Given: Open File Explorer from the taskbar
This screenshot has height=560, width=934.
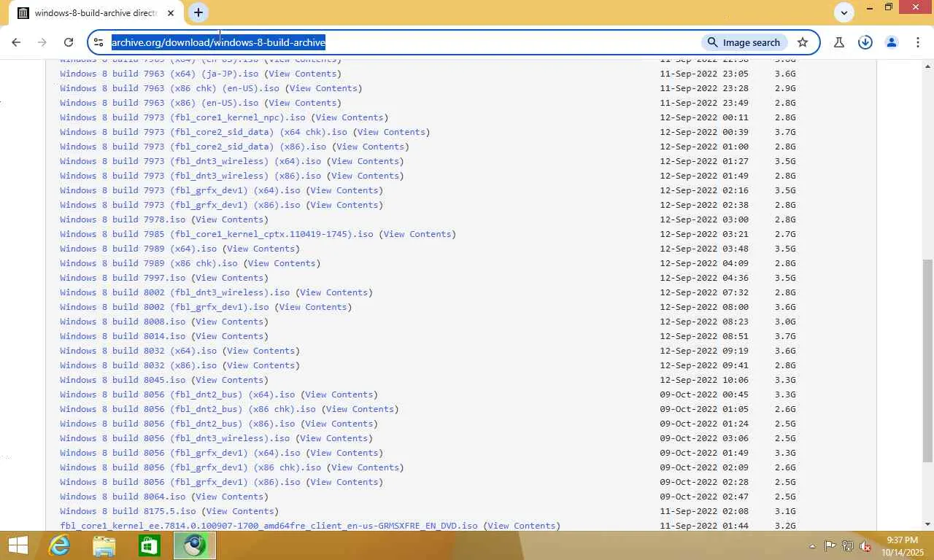Looking at the screenshot, I should (104, 545).
